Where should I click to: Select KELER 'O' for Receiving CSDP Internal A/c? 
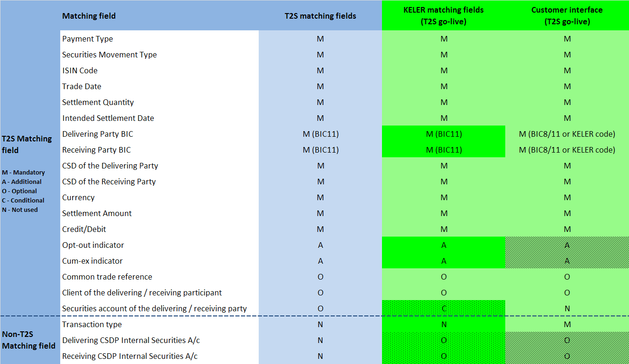[444, 356]
